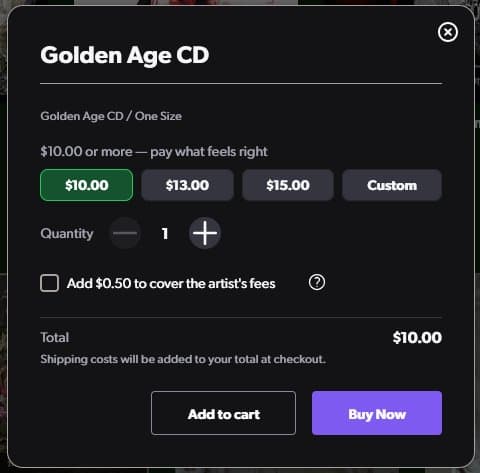Enable the $0.50 artist's fees checkbox
480x473 pixels.
click(50, 283)
